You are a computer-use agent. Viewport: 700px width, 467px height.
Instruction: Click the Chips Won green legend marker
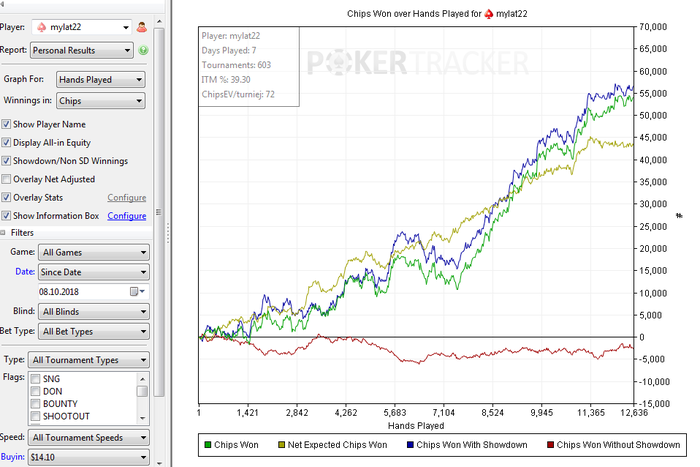(208, 445)
